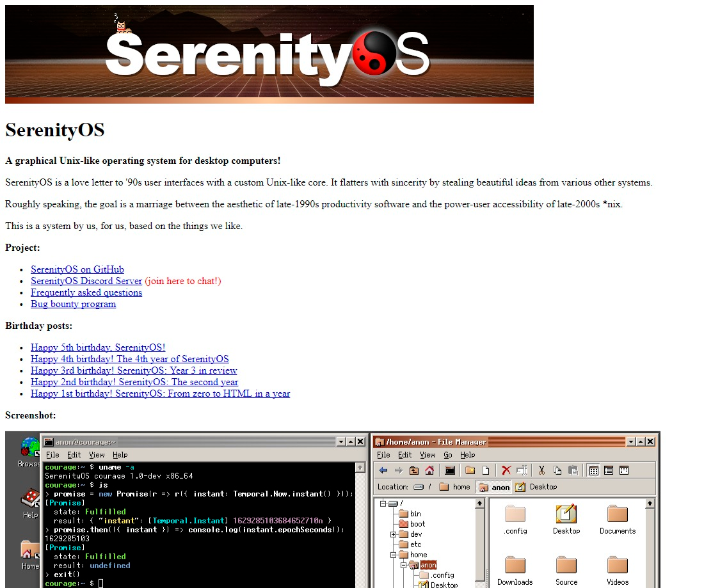The image size is (704, 588).
Task: Open the Happy 4th birthday post
Action: click(x=130, y=359)
